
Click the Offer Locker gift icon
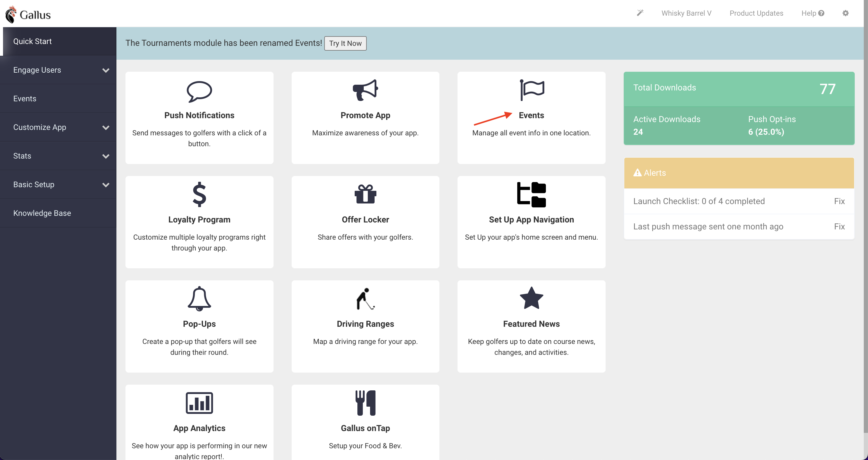click(x=365, y=194)
